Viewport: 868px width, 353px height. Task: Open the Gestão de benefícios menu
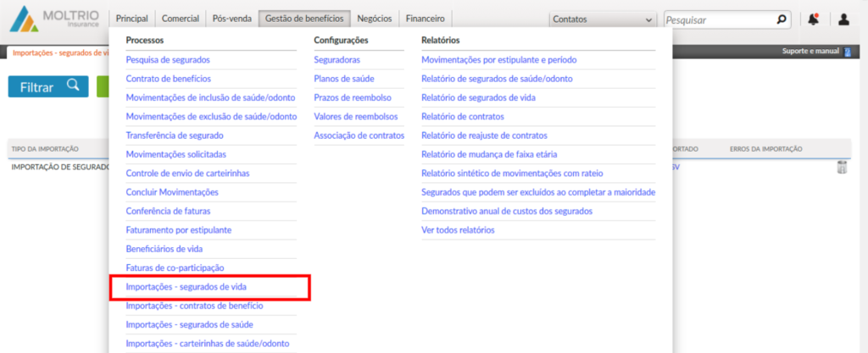pos(304,18)
